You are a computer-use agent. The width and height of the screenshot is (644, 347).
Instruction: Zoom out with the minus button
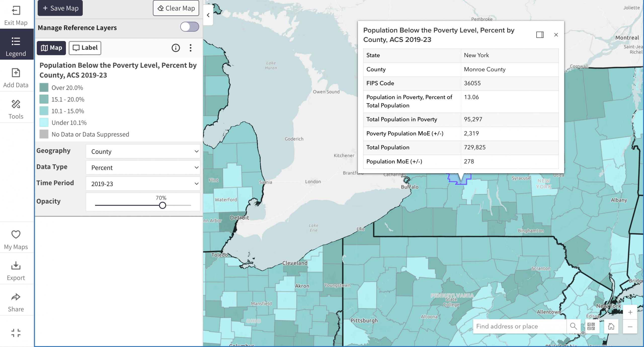coord(630,327)
